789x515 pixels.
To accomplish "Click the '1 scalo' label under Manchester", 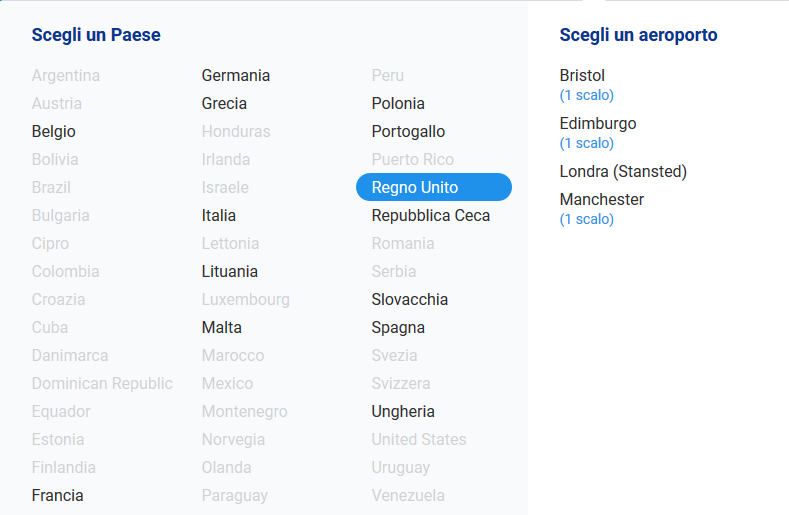I will tap(587, 220).
